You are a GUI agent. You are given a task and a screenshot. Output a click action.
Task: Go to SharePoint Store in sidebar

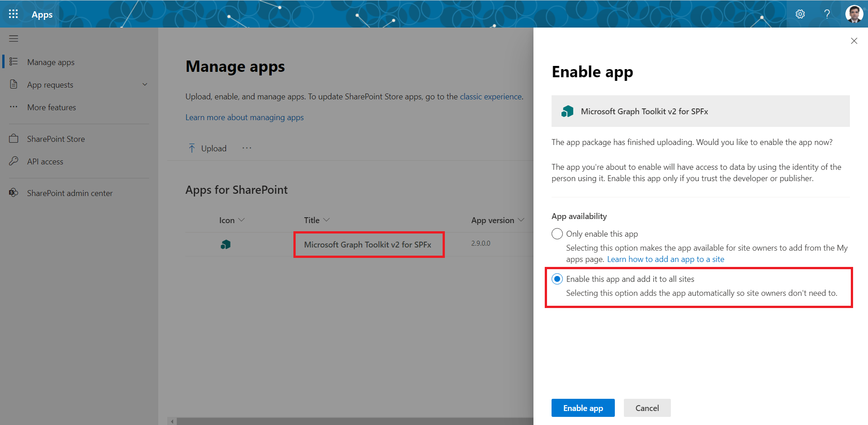click(56, 139)
